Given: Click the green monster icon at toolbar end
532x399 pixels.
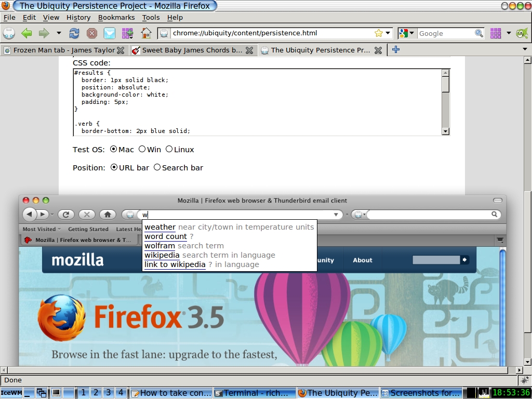Looking at the screenshot, I should tap(522, 33).
